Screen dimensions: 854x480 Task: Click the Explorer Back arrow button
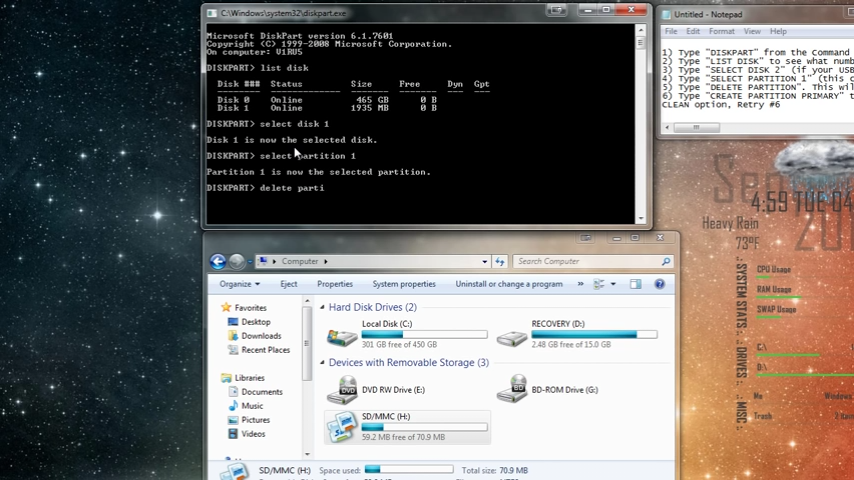coord(217,262)
